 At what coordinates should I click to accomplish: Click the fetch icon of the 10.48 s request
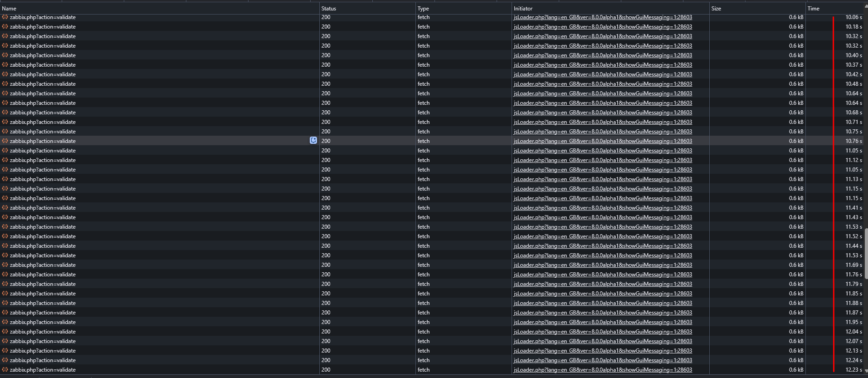[x=5, y=84]
